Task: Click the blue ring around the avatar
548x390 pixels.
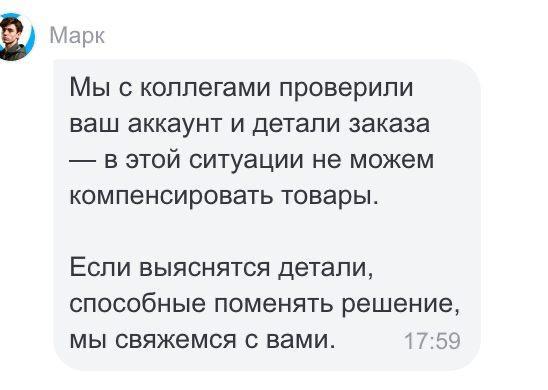Action: [x=31, y=35]
